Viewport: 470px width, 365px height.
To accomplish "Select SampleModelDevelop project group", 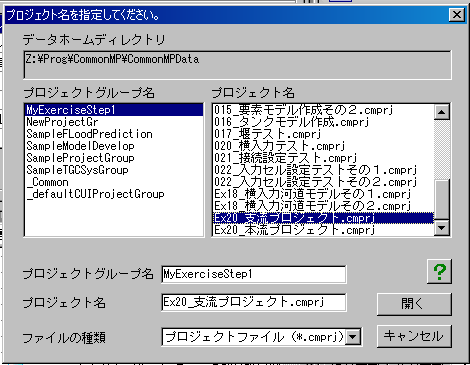I will click(x=114, y=146).
